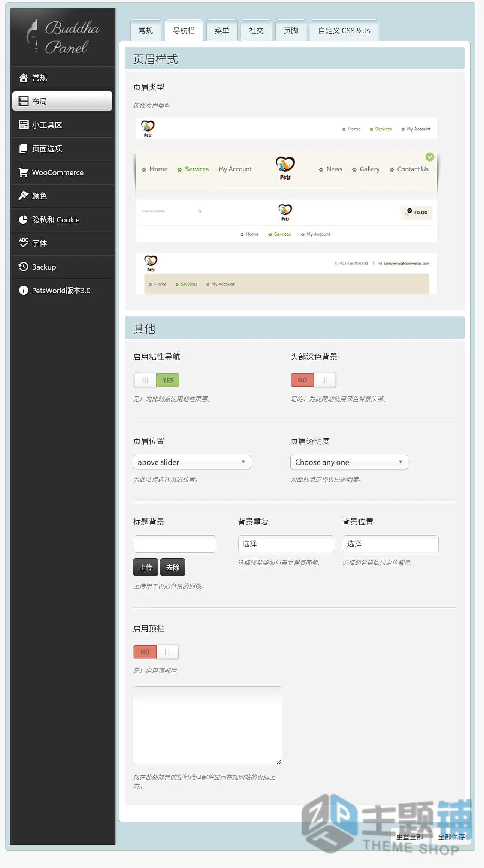
Task: Click the 去除 remove button
Action: (173, 567)
